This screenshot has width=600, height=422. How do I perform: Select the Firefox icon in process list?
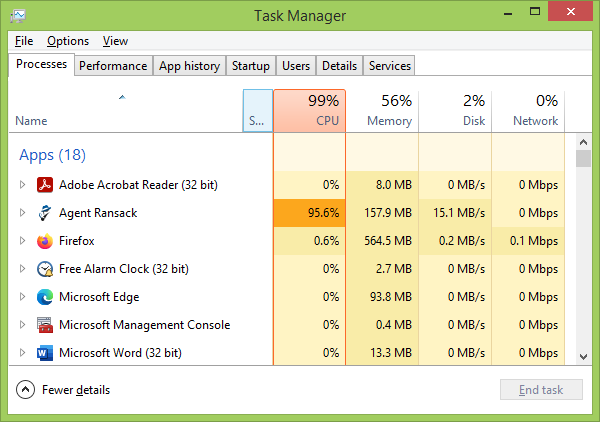(x=45, y=241)
